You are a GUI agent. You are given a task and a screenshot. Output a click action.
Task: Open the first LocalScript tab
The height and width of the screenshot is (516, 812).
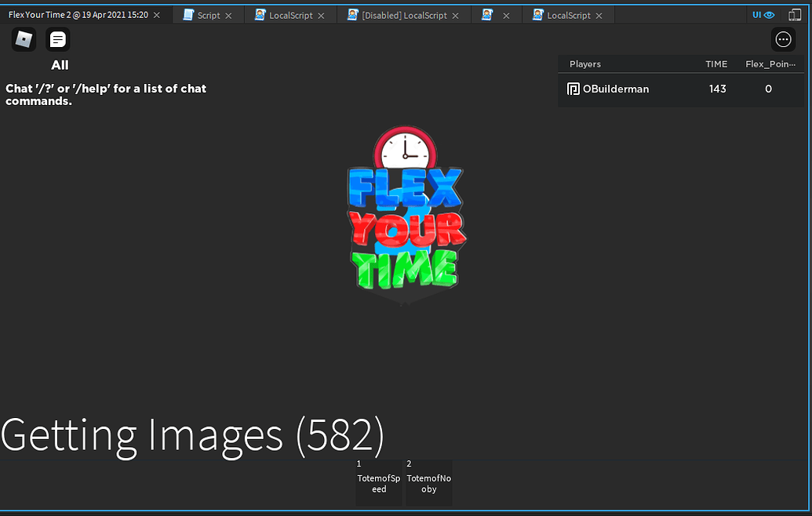coord(290,16)
